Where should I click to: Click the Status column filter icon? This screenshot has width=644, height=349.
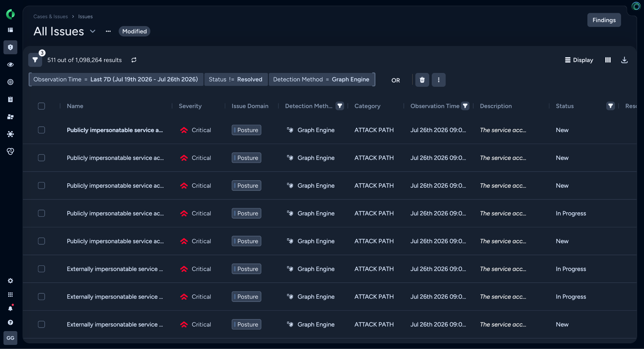pos(611,106)
